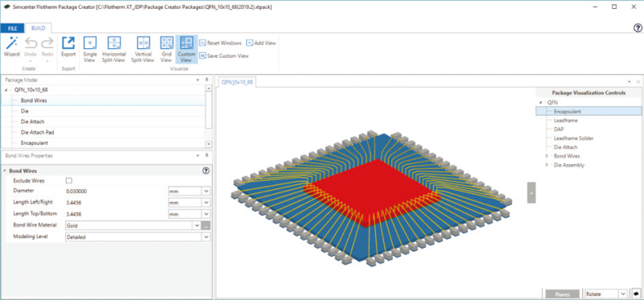Select Vertical Split-View layout
Viewport: 644px width, 300px height.
tap(142, 49)
